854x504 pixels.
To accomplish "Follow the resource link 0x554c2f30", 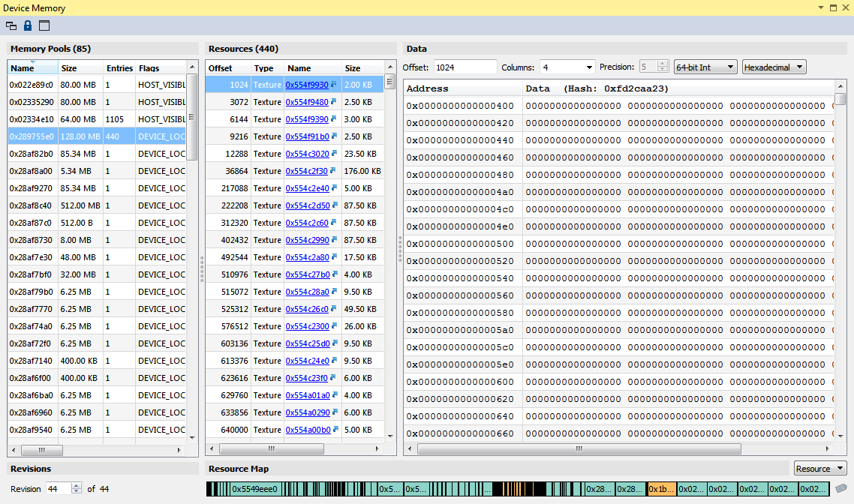I will coord(305,170).
